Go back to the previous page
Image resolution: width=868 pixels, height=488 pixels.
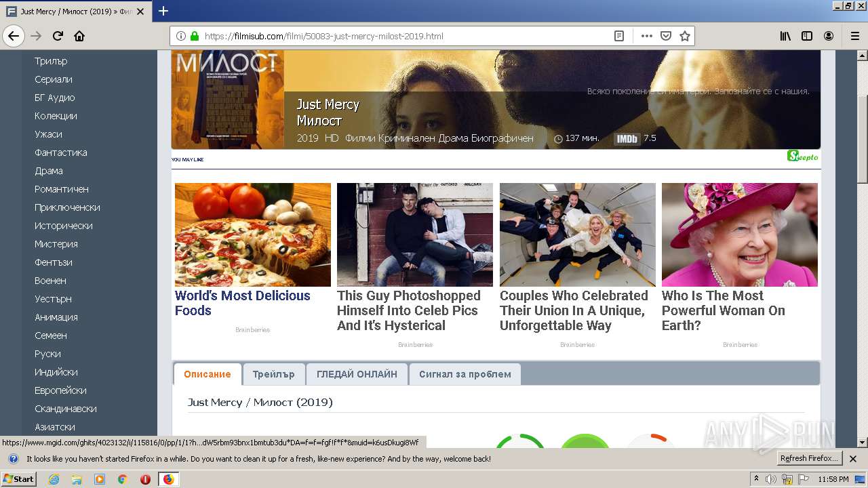tap(14, 36)
